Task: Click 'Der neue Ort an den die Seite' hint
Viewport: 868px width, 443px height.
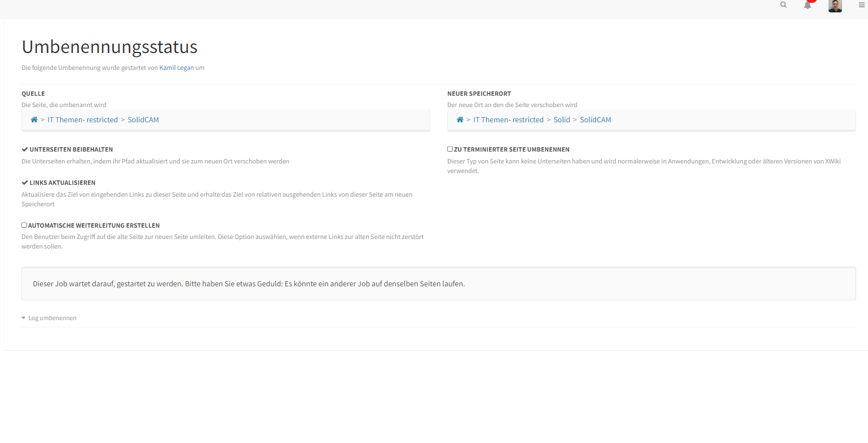Action: 512,105
